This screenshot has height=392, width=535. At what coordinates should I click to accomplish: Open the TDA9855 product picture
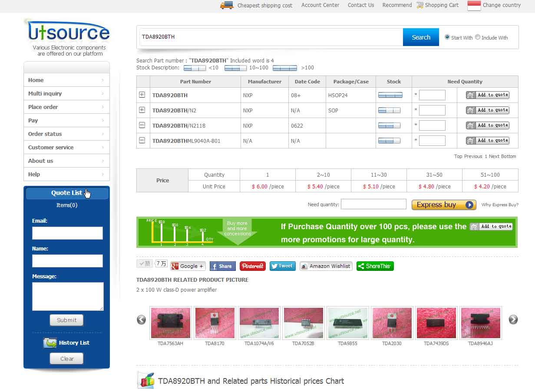coord(348,323)
